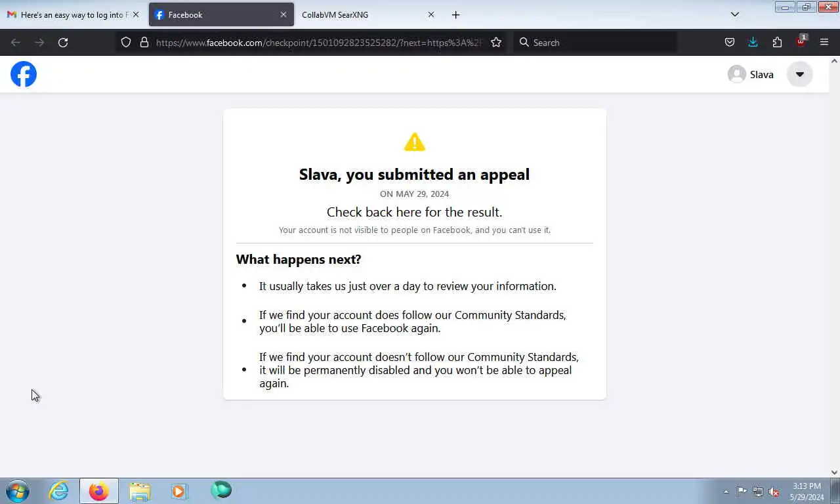Click the yellow warning triangle icon
840x504 pixels.
[x=415, y=142]
